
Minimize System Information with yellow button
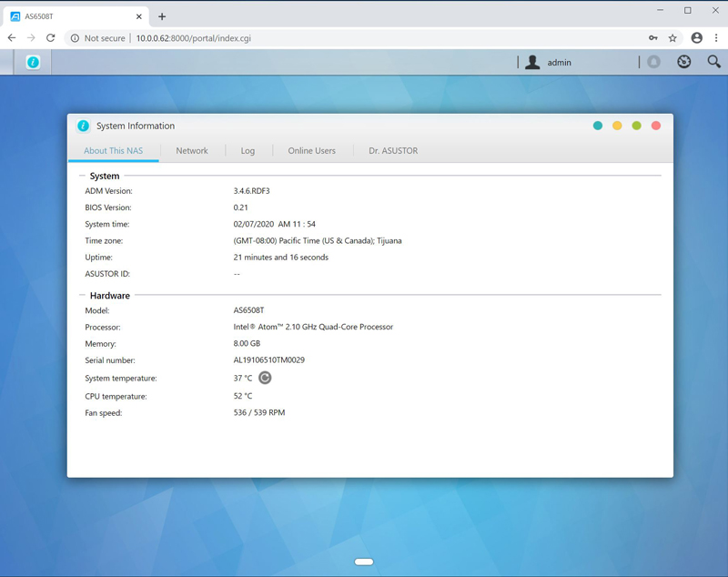tap(617, 126)
